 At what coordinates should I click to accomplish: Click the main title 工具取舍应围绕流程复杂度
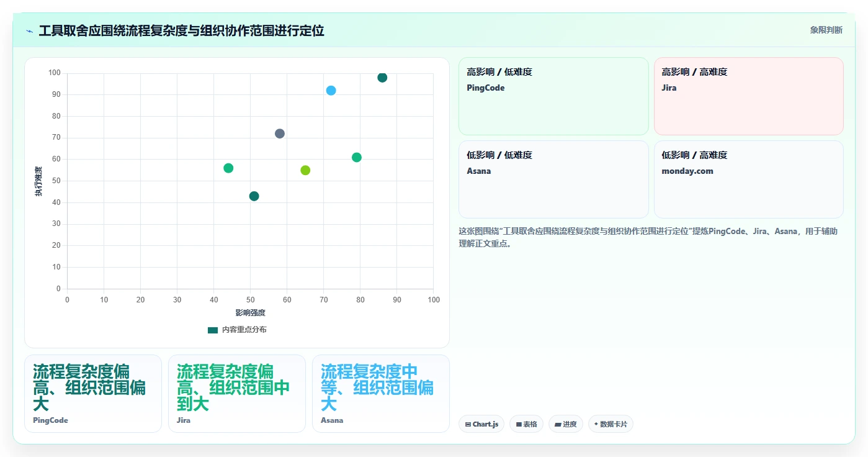181,30
